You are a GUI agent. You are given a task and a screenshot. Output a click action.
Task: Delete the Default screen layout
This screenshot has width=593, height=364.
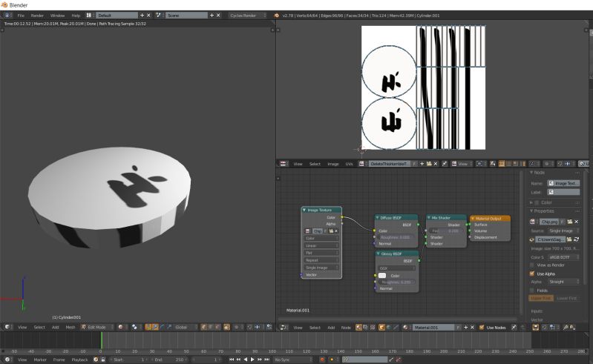point(148,16)
